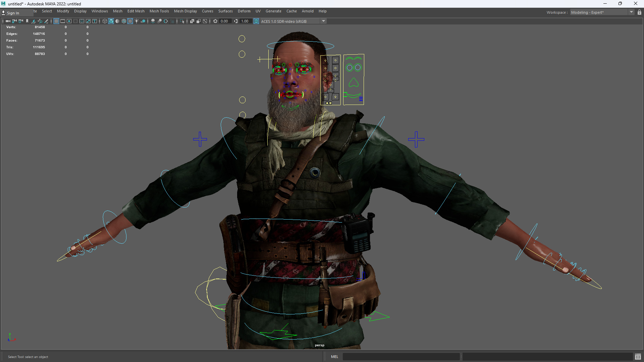Screen dimensions: 644x362
Task: Click the Textured checker sphere icon
Action: 130,21
